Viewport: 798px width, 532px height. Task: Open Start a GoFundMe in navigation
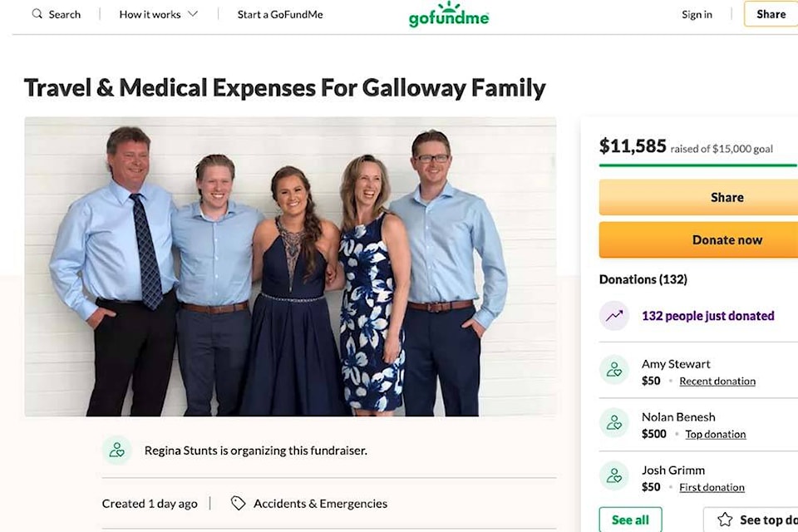(280, 14)
